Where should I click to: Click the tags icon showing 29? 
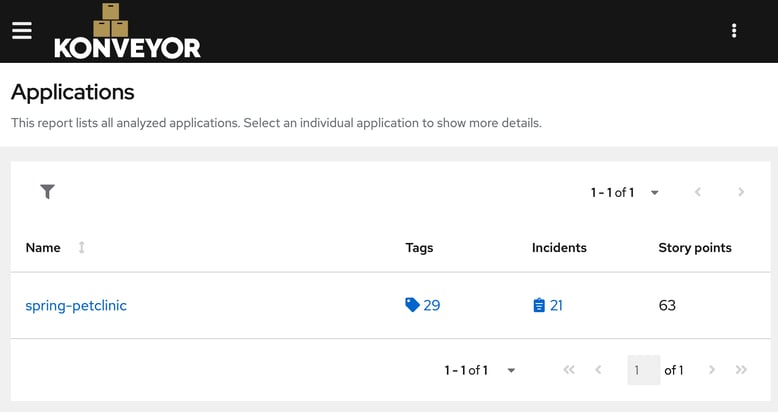coord(412,305)
